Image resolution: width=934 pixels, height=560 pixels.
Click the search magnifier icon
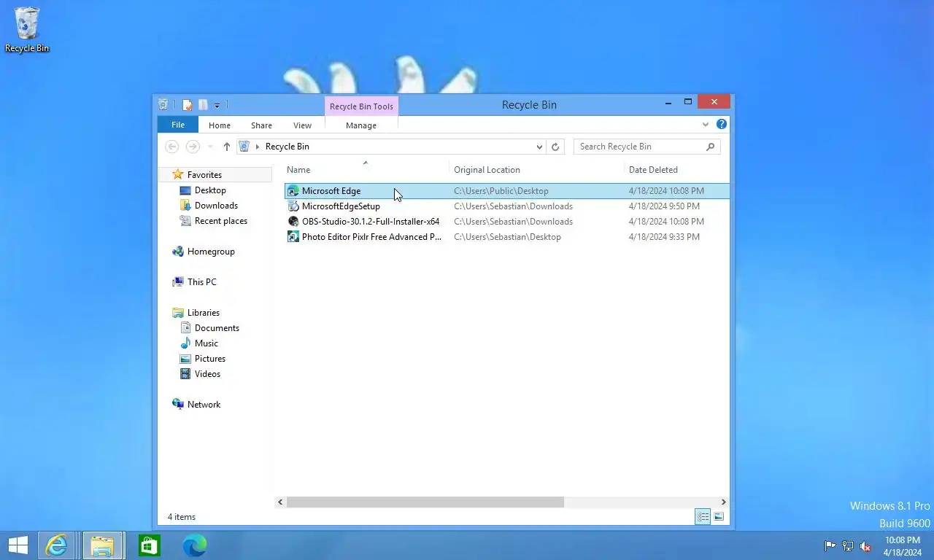[x=711, y=147]
